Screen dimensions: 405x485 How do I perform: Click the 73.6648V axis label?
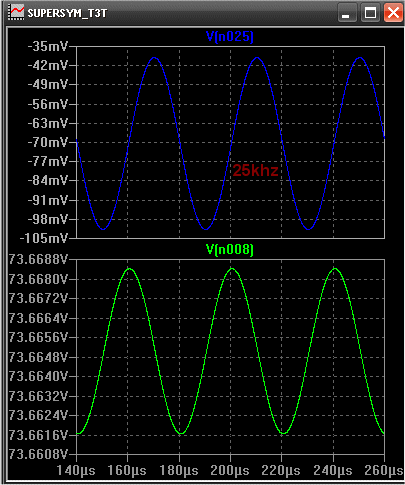[x=38, y=357]
